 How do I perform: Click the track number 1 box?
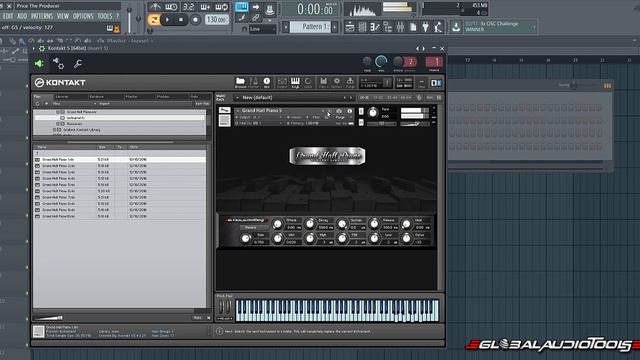pos(434,62)
